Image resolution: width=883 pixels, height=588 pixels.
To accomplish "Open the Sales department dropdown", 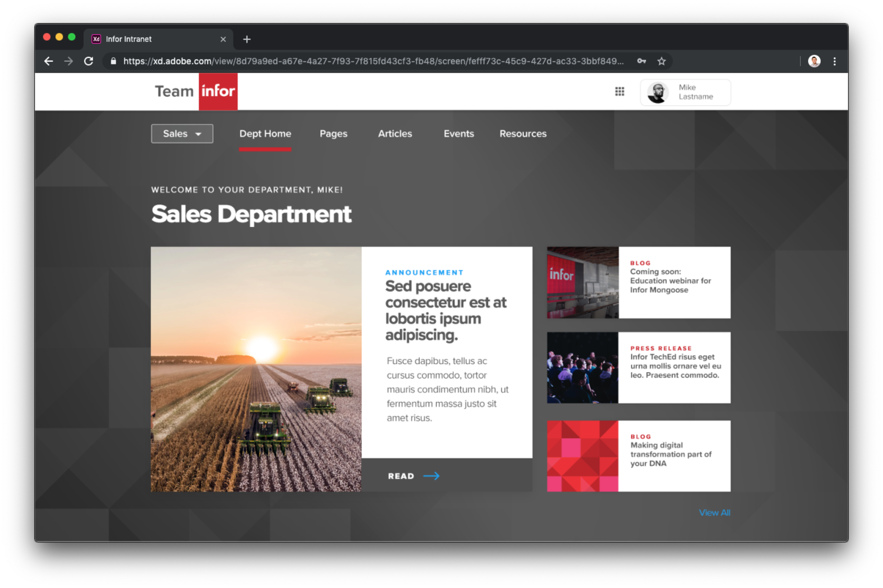I will [182, 134].
